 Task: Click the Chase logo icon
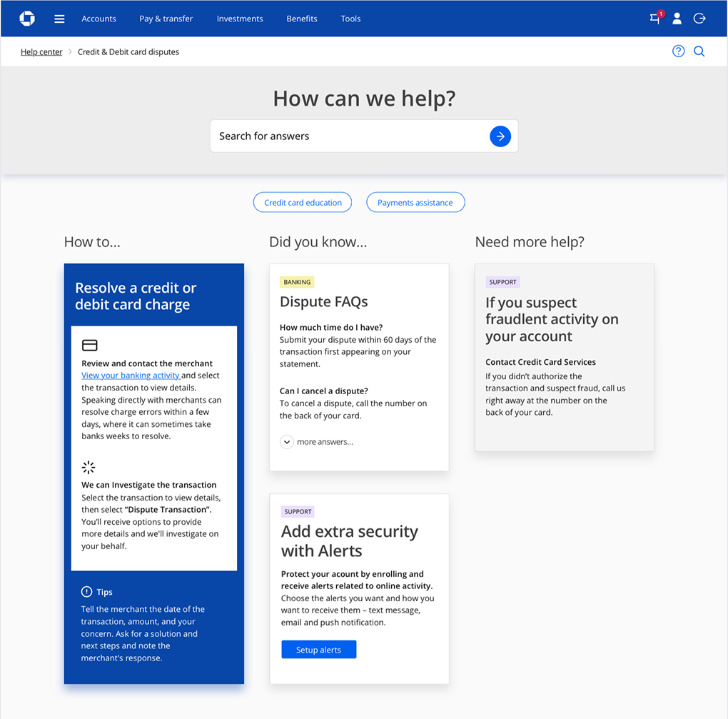[27, 19]
